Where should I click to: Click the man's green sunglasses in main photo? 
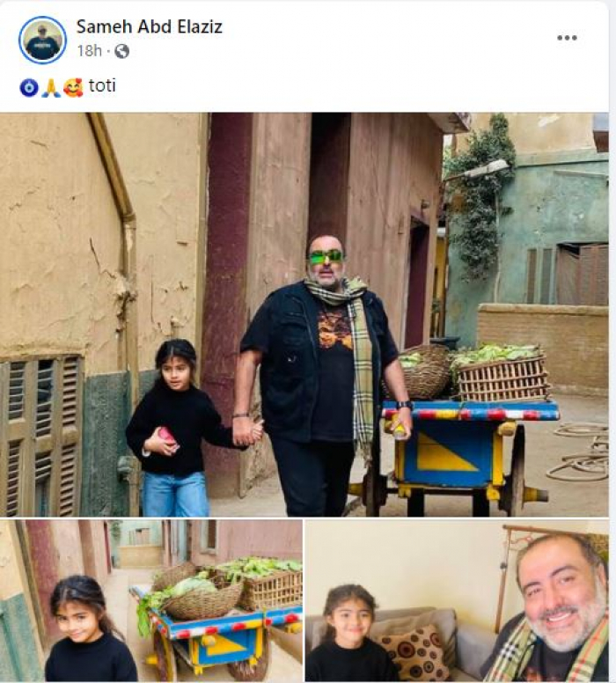tap(326, 257)
